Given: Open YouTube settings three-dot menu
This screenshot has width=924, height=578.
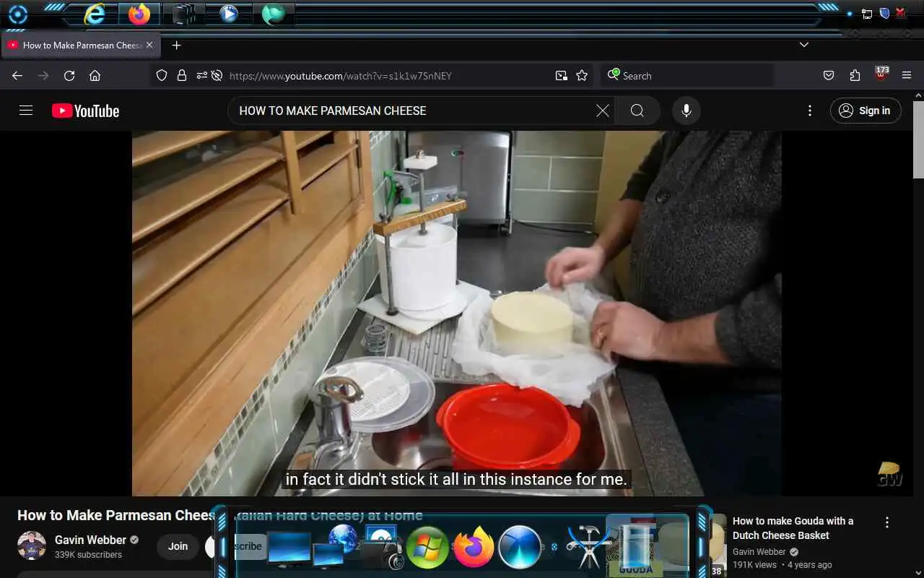Looking at the screenshot, I should (809, 111).
